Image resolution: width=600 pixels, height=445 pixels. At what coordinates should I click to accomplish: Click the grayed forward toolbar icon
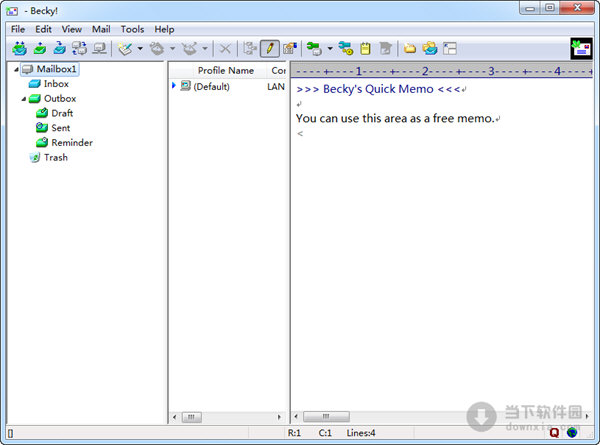(189, 49)
